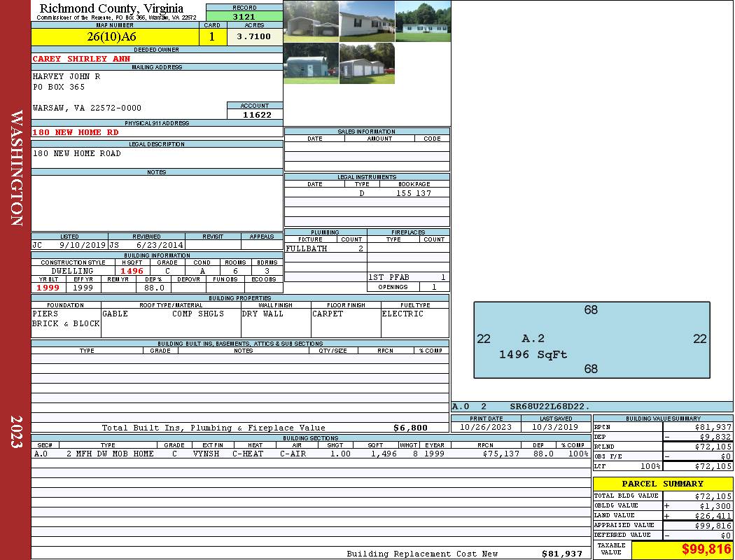Select the year built 1999 value
This screenshot has height=560, width=735.
click(x=48, y=288)
